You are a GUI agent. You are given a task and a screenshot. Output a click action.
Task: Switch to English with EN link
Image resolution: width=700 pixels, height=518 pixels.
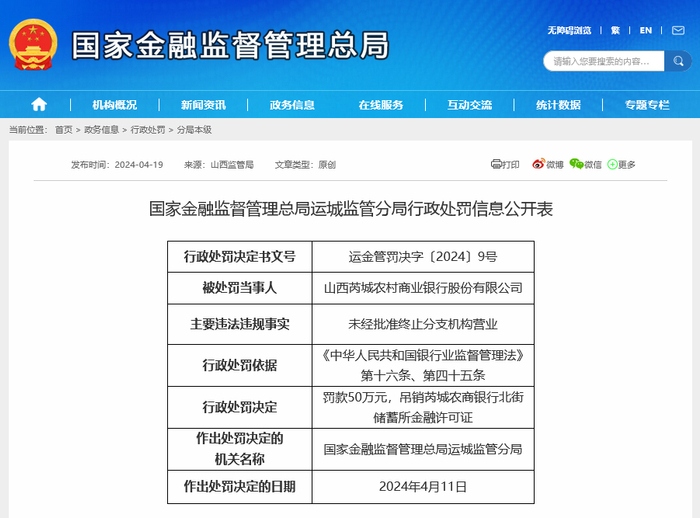[x=646, y=30]
